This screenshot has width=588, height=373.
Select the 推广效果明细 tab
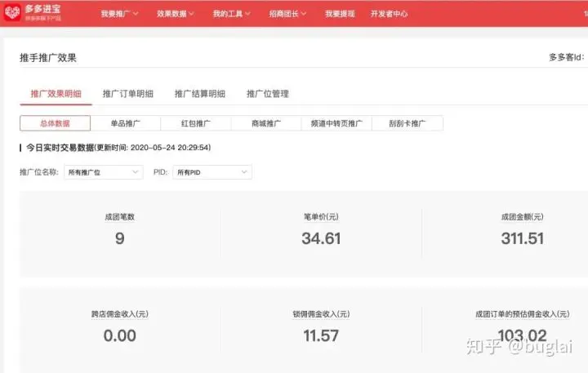56,94
